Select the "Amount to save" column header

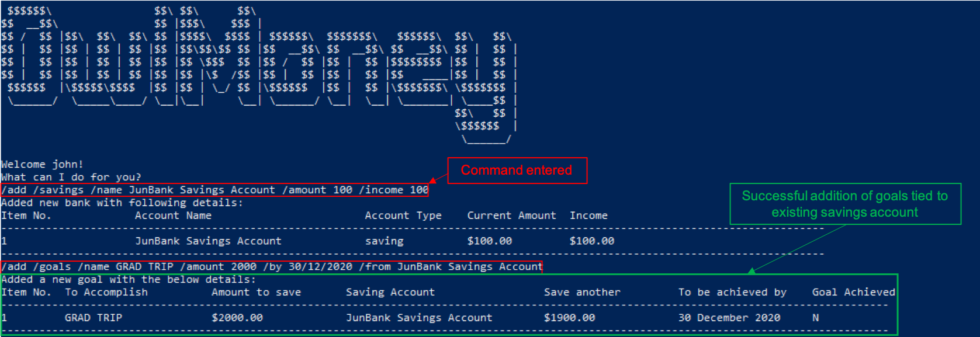(x=256, y=292)
